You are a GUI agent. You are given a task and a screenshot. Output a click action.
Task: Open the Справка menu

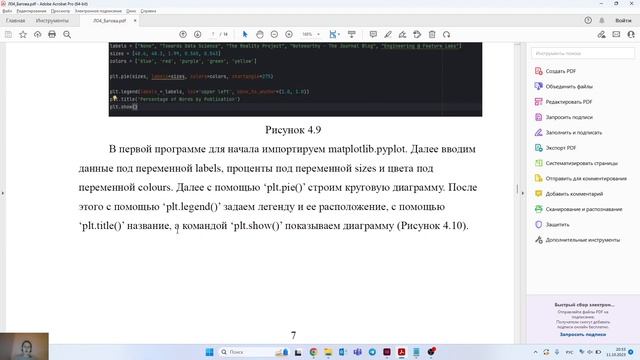coord(148,11)
